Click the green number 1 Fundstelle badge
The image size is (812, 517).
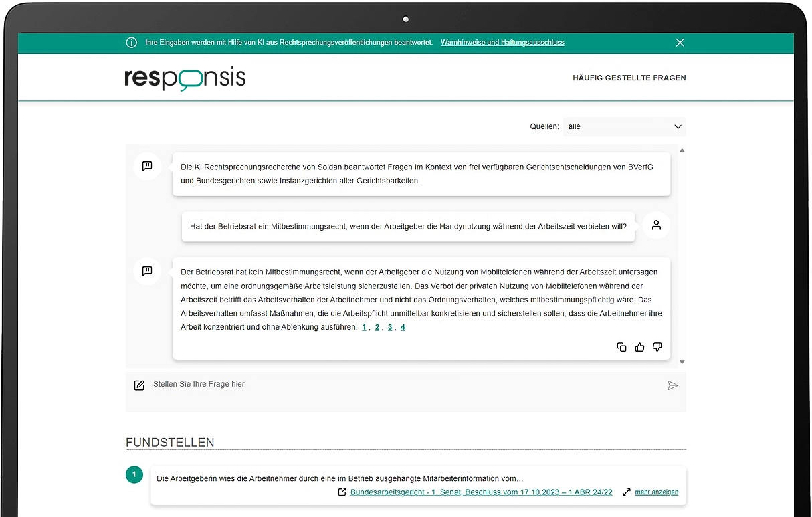point(134,475)
